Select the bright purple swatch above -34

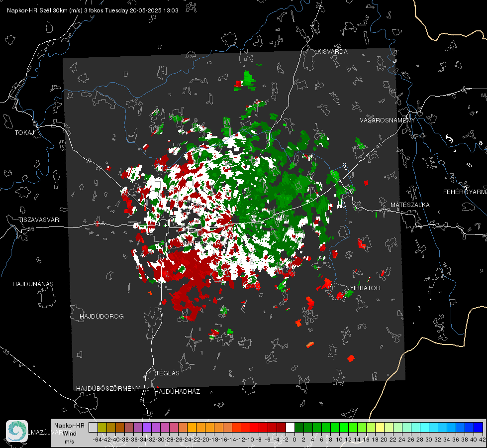click(x=147, y=427)
